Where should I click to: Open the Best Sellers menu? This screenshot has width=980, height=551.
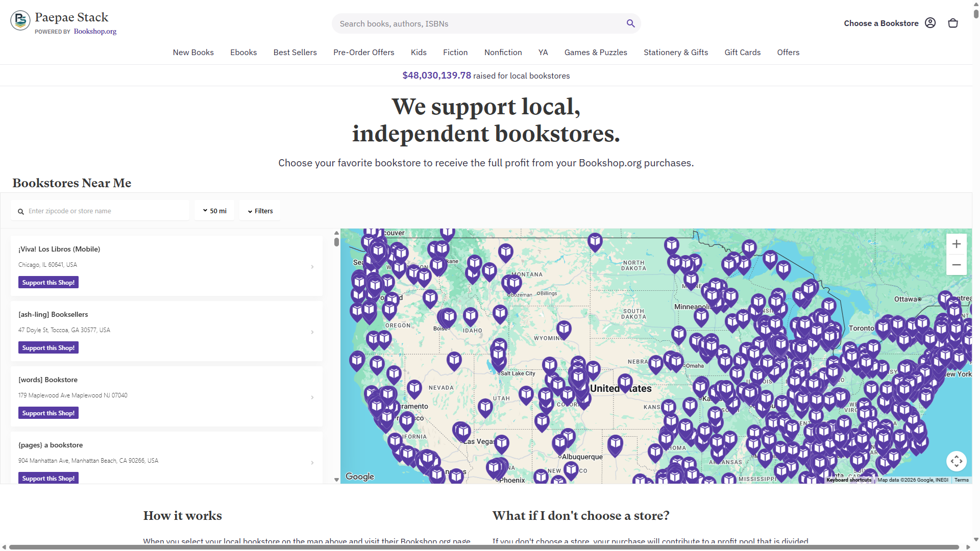click(295, 53)
